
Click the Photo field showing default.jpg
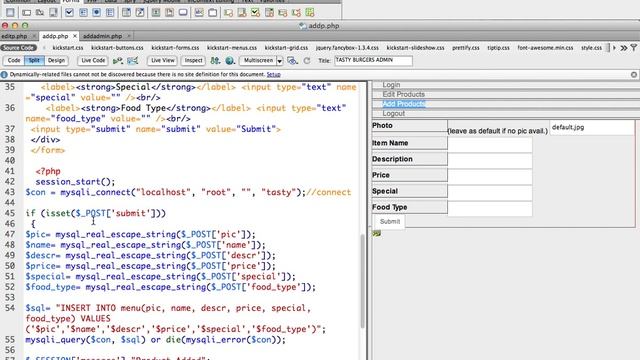(592, 127)
